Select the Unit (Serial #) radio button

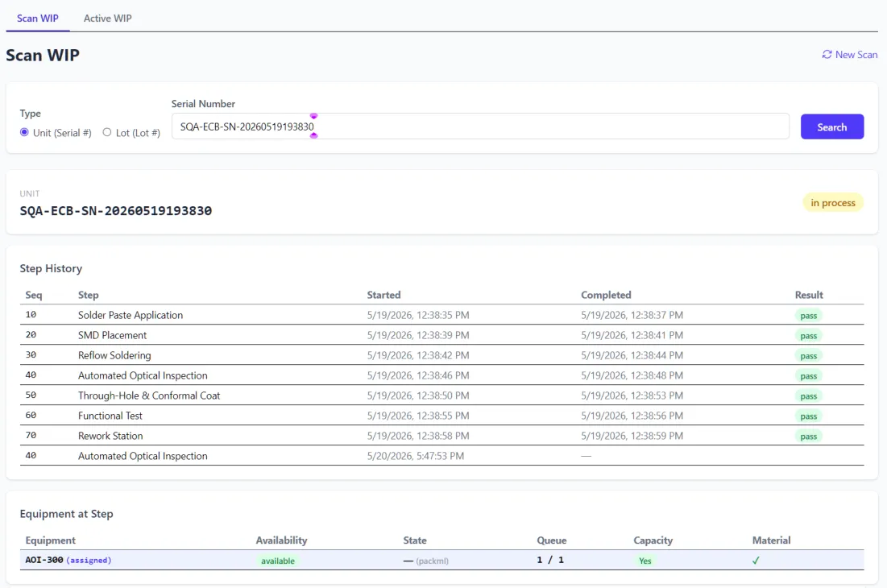pyautogui.click(x=24, y=132)
